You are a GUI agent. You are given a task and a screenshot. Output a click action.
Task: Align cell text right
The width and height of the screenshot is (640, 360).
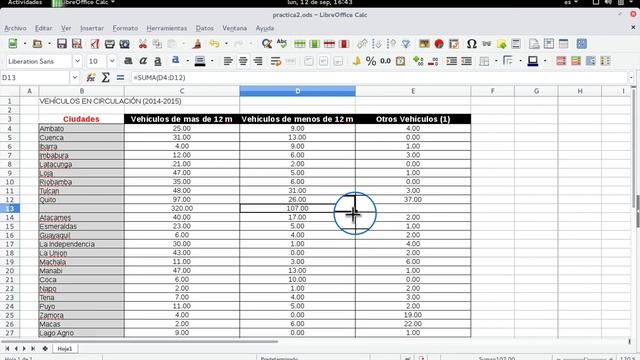[x=258, y=61]
